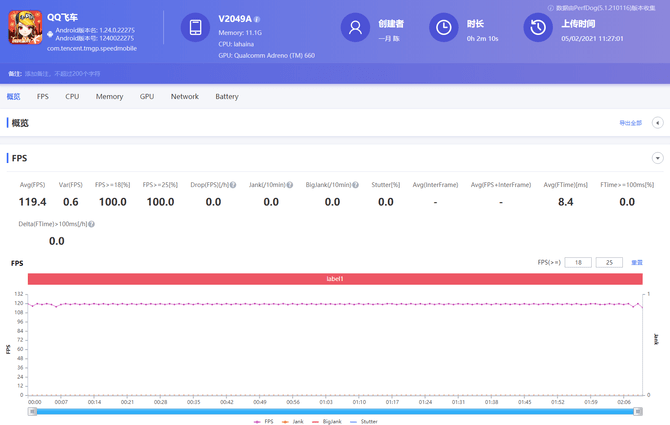
Task: Click the FTime>=100ms[%] metric label
Action: pyautogui.click(x=627, y=185)
